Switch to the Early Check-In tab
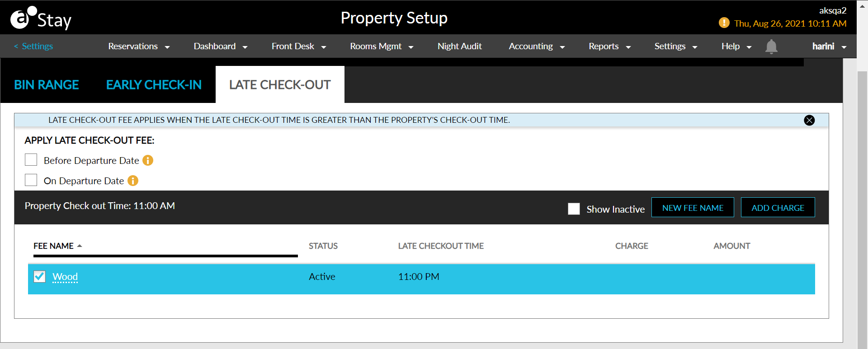 [154, 85]
